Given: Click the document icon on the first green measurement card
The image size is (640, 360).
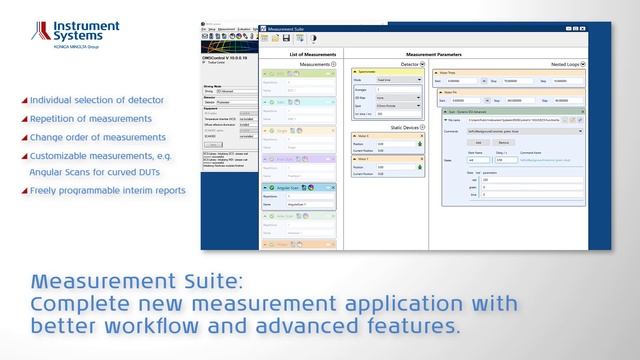Looking at the screenshot, I should pos(289,74).
